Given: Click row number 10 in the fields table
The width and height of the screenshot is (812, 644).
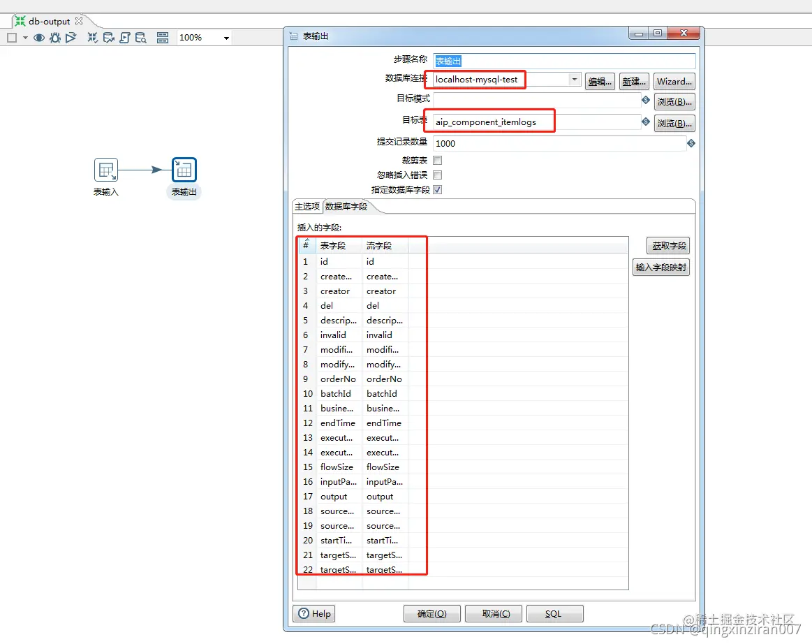Looking at the screenshot, I should pos(308,394).
